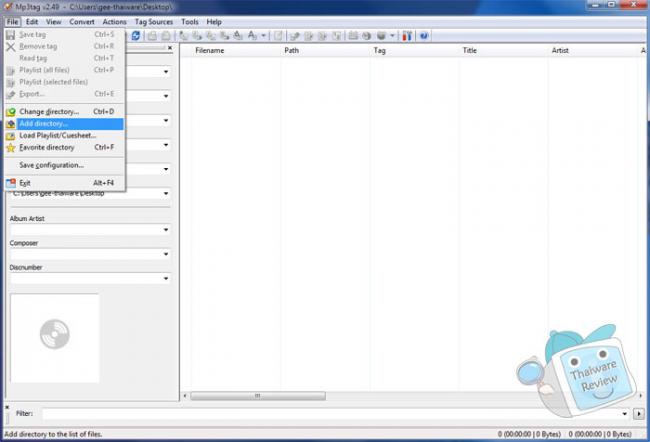Click the Filter options arrow button

(x=639, y=414)
